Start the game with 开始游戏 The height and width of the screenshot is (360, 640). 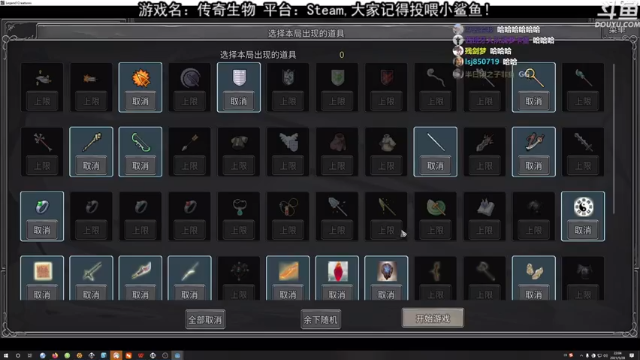click(433, 318)
